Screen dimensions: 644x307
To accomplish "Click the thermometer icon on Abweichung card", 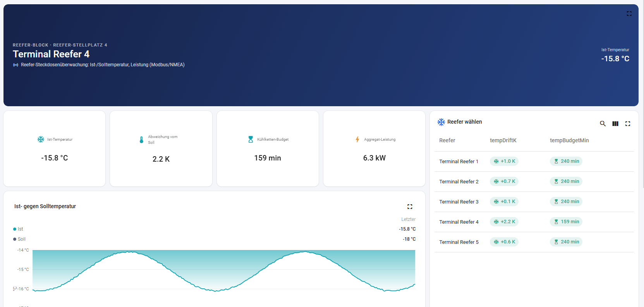I will 141,140.
